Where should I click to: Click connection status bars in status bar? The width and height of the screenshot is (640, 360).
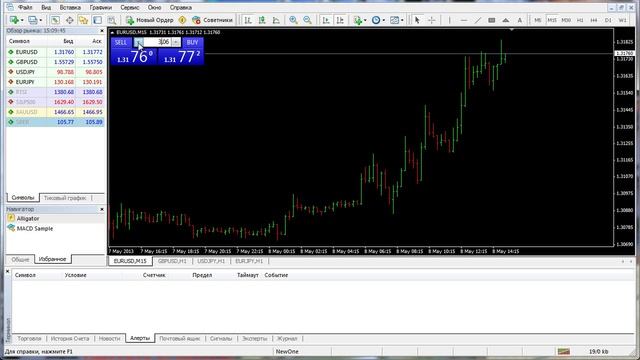coord(564,351)
